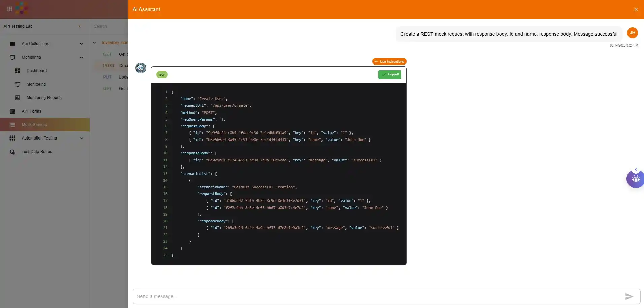Expand the Api Collections section
Screen dimensions: 644x308
click(82, 44)
